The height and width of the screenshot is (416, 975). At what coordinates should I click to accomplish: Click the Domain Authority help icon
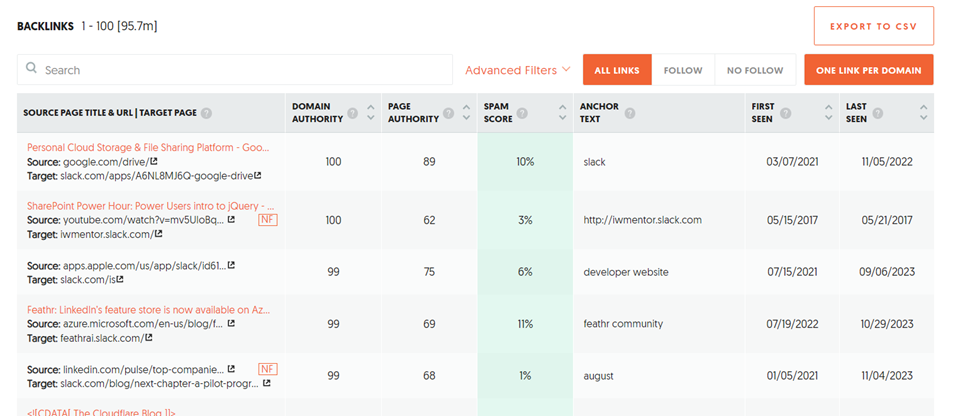352,113
